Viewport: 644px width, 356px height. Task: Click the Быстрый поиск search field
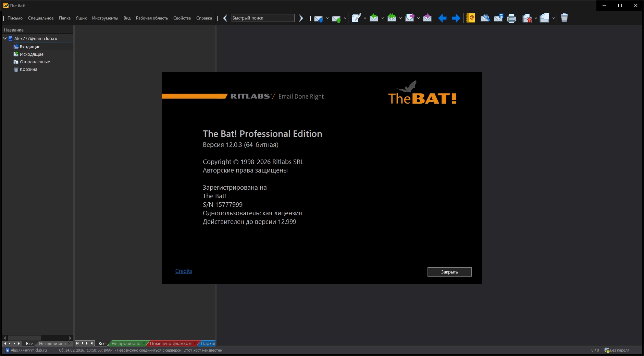(x=263, y=18)
